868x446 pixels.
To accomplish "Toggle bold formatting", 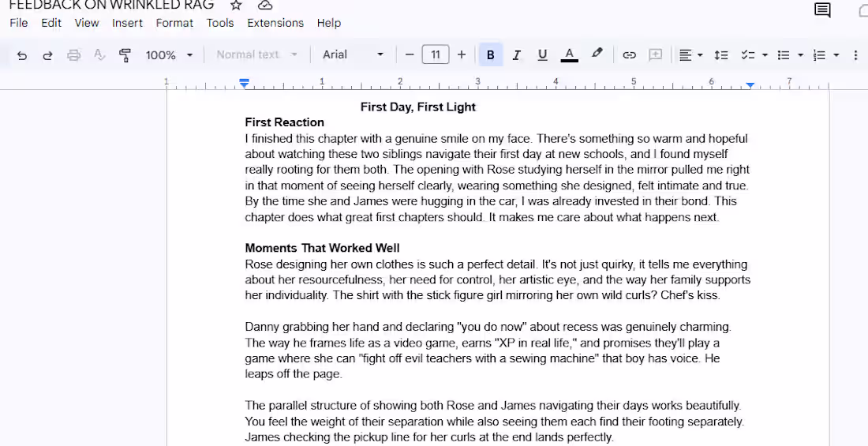I will (491, 54).
